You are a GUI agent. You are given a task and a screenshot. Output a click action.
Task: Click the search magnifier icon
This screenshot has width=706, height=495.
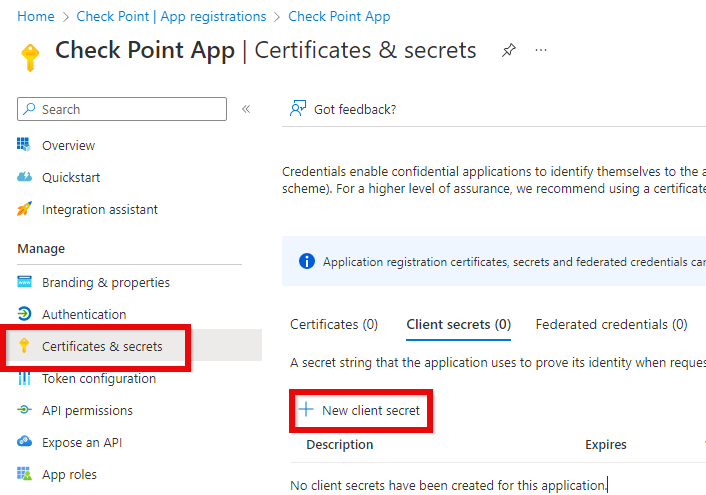[29, 109]
